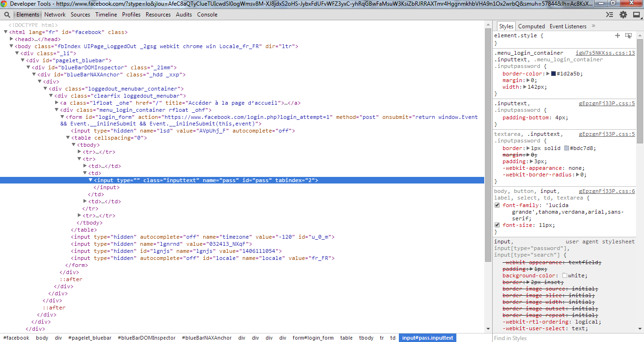Viewport: 644px width, 342px height.
Task: Select the hidden lgnrnd input node
Action: point(160,244)
